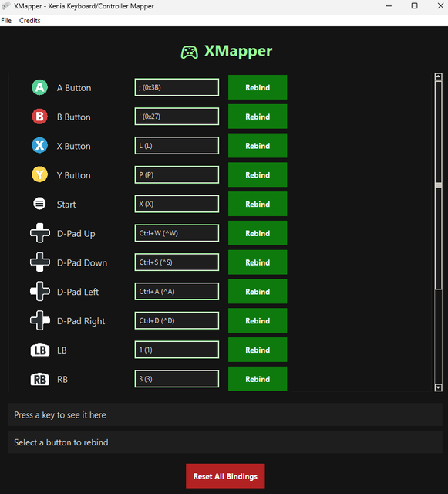The image size is (448, 494).
Task: Click the blue X button icon
Action: pyautogui.click(x=39, y=146)
